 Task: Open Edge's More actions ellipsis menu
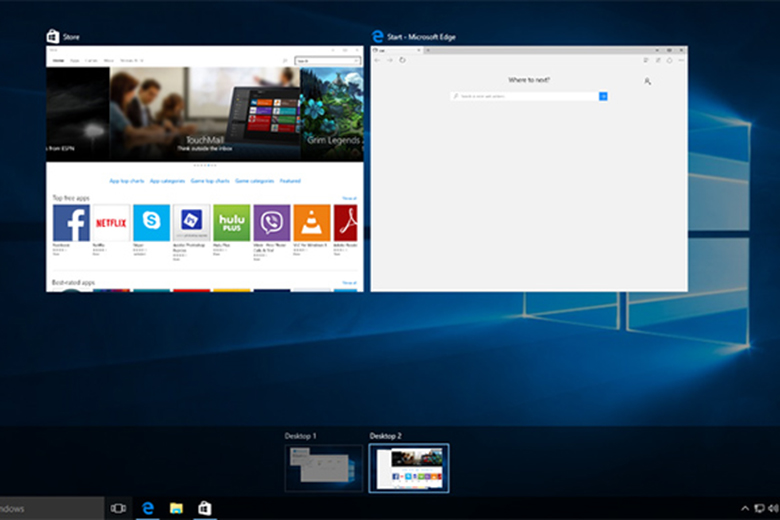click(682, 60)
